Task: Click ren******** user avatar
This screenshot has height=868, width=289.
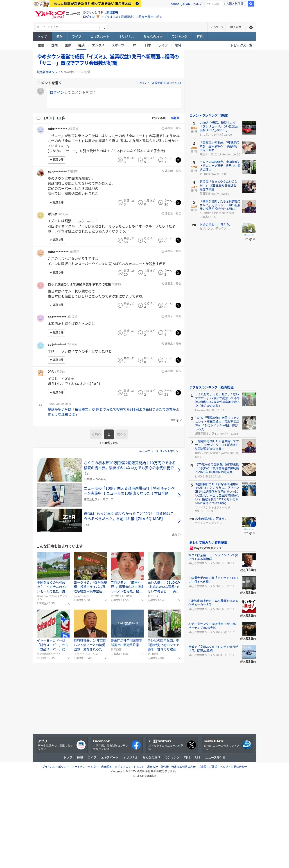Action: tap(40, 173)
